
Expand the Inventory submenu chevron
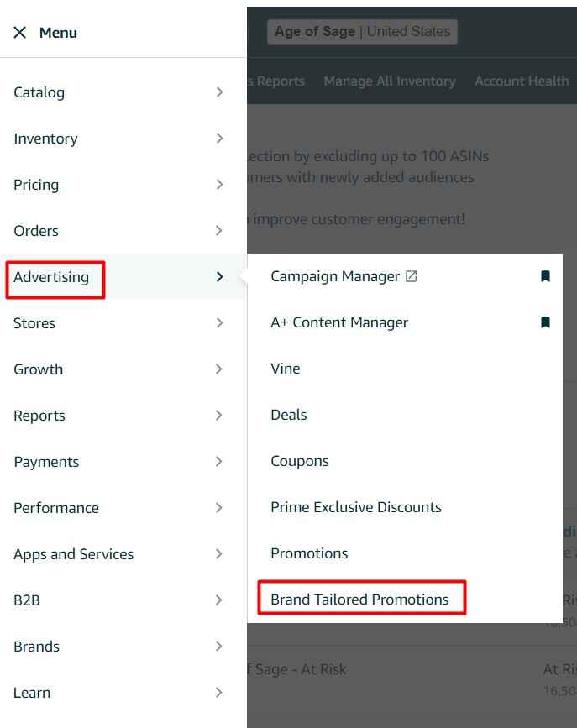point(219,139)
